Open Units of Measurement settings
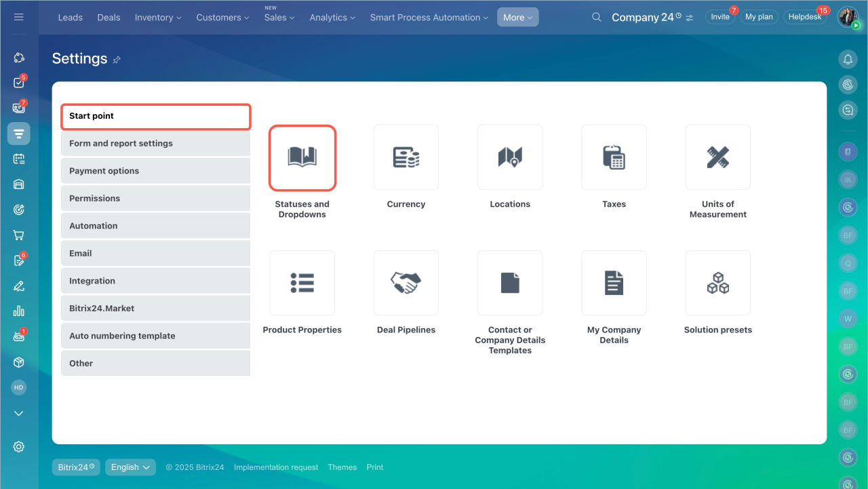Viewport: 868px width, 489px height. pyautogui.click(x=717, y=157)
